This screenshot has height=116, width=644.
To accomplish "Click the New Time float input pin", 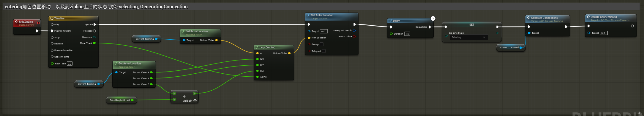I will [52, 64].
